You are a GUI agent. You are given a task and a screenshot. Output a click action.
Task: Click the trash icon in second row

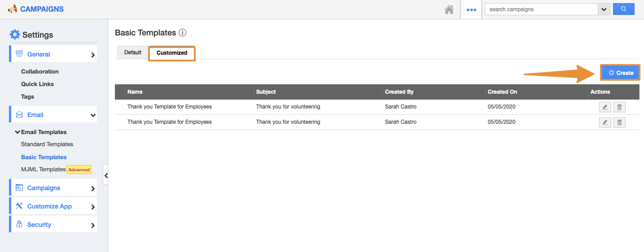pyautogui.click(x=619, y=122)
